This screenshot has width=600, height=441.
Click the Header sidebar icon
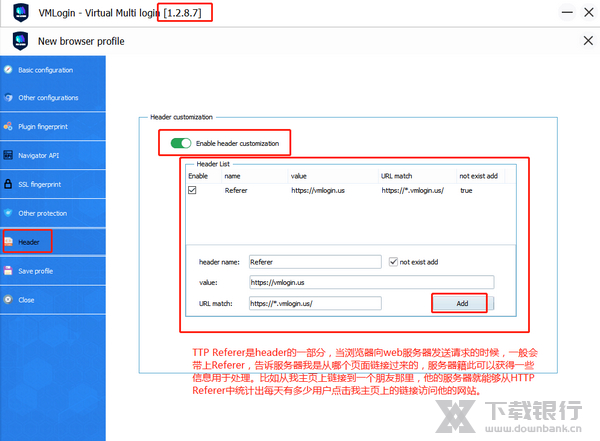click(x=8, y=242)
